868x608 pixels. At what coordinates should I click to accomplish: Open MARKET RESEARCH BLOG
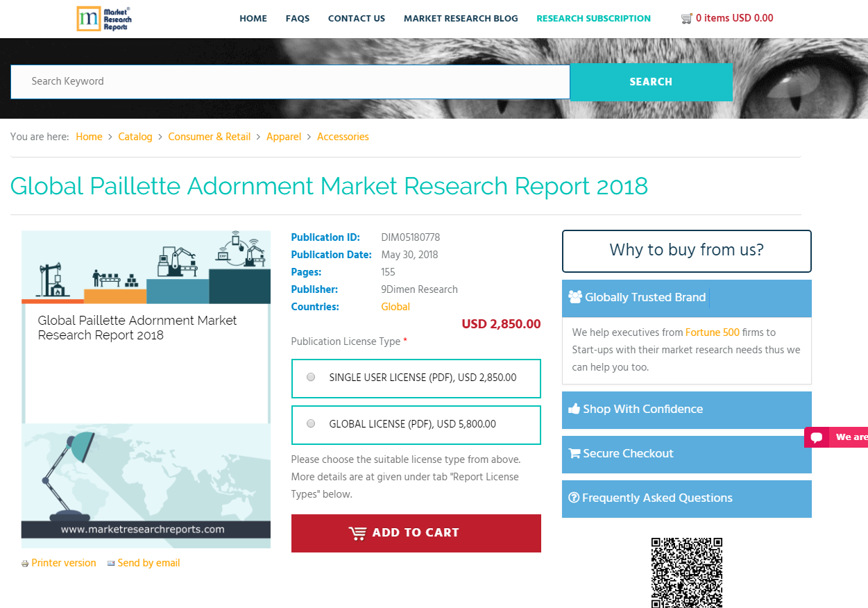click(x=461, y=19)
